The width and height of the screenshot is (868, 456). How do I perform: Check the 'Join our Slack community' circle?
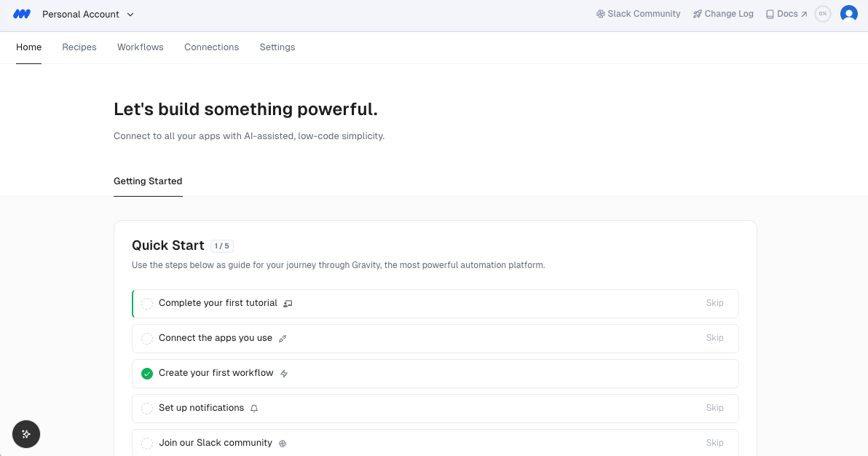pyautogui.click(x=146, y=444)
